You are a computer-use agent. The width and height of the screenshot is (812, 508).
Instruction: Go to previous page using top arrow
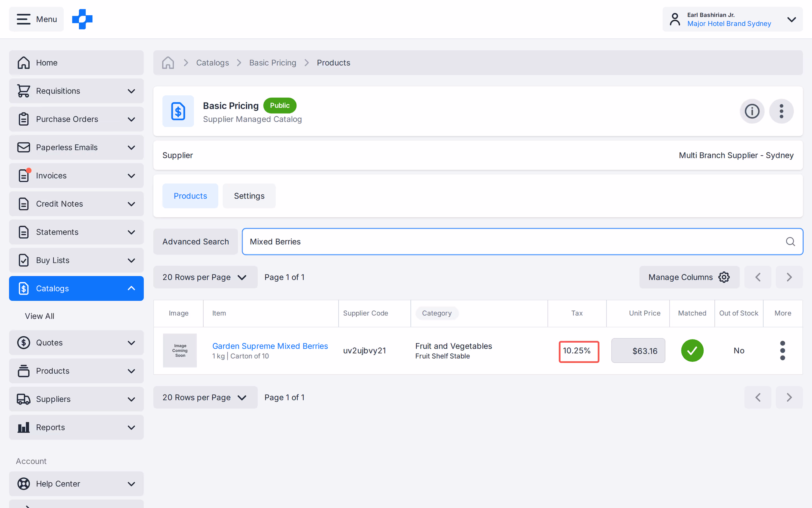point(758,277)
